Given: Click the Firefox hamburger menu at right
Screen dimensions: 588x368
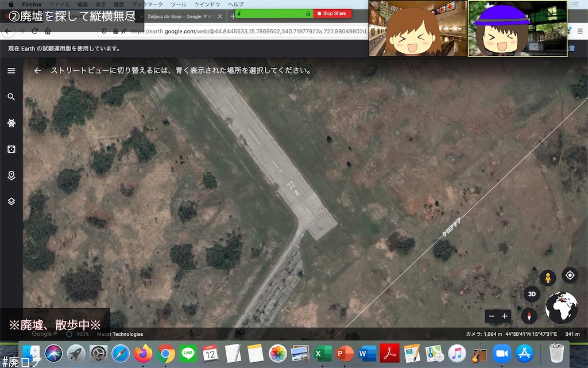Looking at the screenshot, I should (x=580, y=31).
